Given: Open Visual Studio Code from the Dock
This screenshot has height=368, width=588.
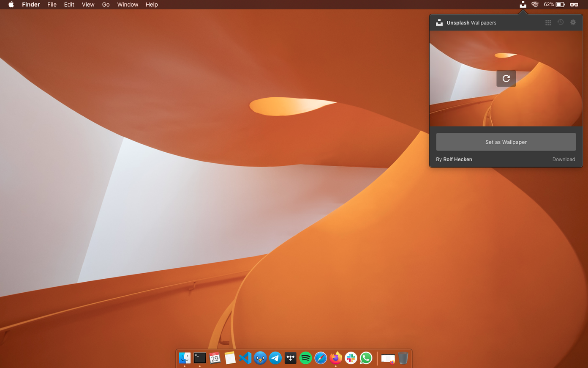Looking at the screenshot, I should pos(245,358).
